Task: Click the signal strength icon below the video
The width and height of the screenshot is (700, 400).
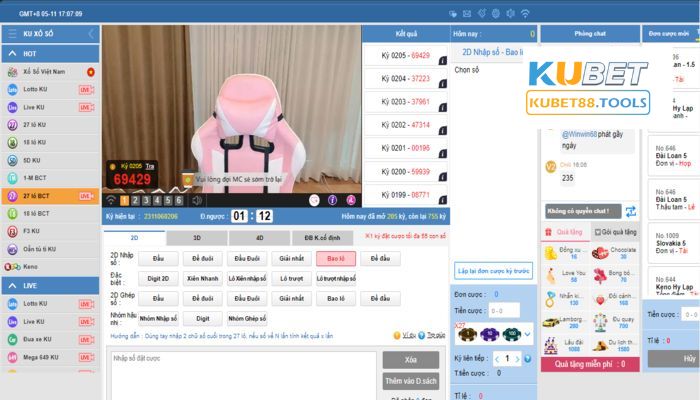Action: (111, 200)
